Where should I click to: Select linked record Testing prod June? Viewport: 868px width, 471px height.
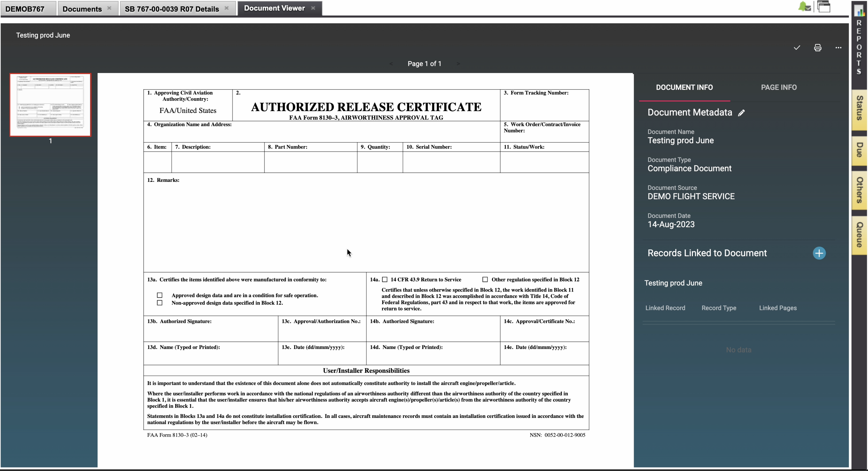(x=673, y=283)
